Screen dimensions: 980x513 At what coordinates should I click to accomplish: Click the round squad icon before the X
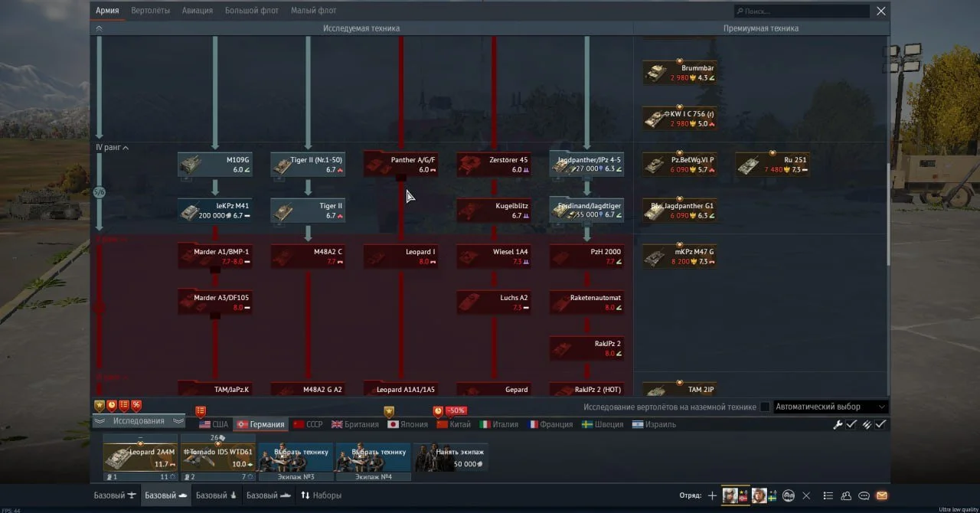[788, 495]
